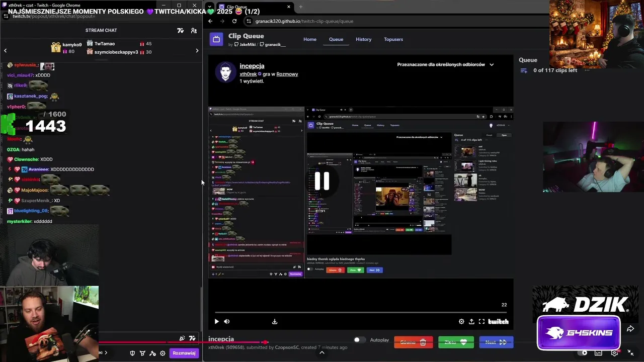Screen dimensions: 644x362
Task: Play the clip with the player play button
Action: 217,321
